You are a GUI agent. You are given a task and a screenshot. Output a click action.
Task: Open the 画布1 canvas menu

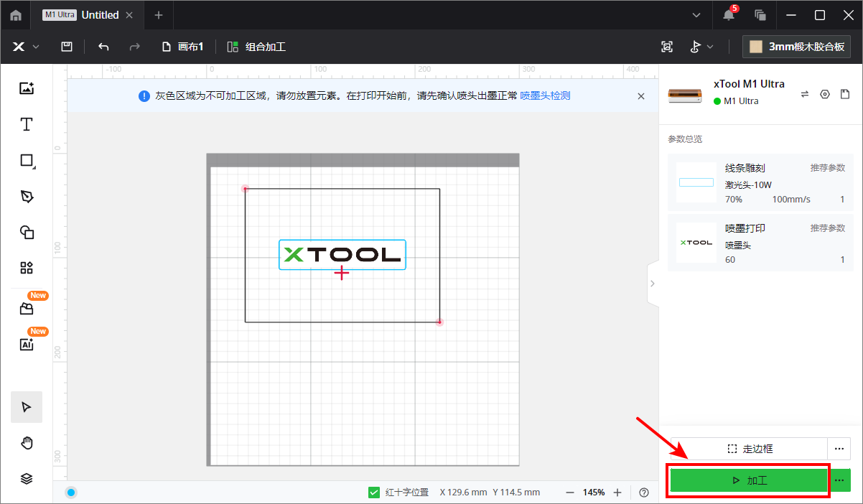(x=183, y=47)
